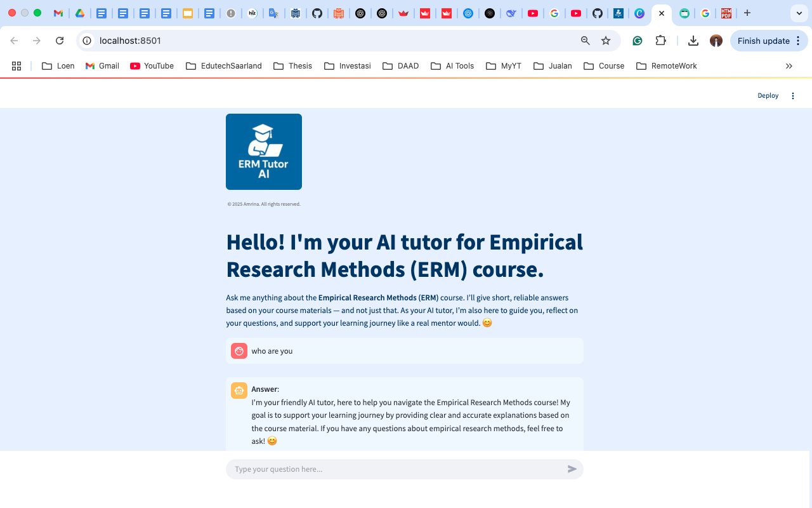The width and height of the screenshot is (812, 508).
Task: Click the copyright 2025 Amrina text
Action: (x=264, y=204)
